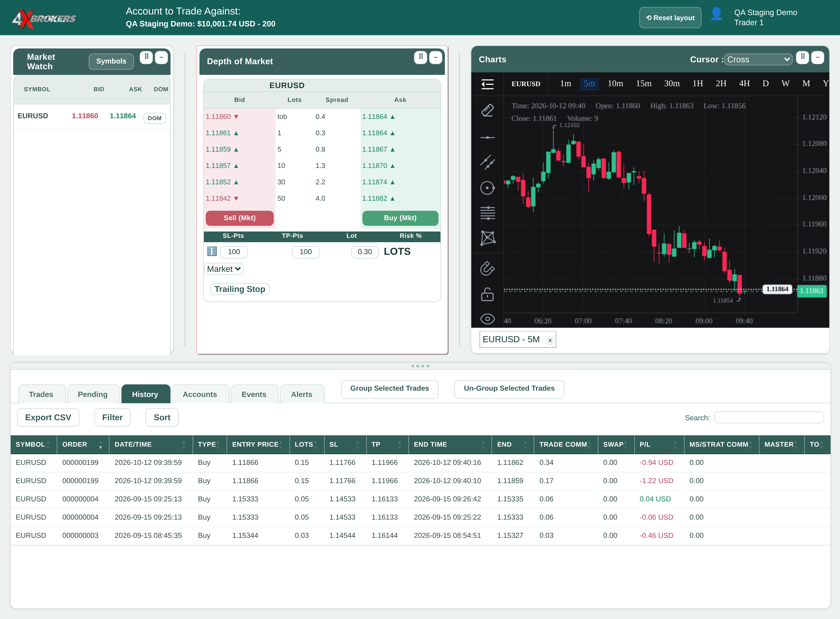
Task: Open the Alerts tab
Action: [x=302, y=394]
